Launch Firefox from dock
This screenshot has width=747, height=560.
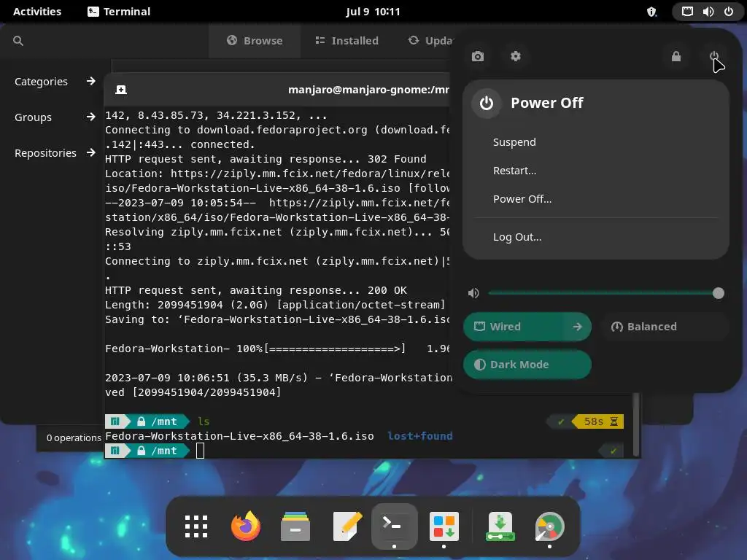[246, 526]
